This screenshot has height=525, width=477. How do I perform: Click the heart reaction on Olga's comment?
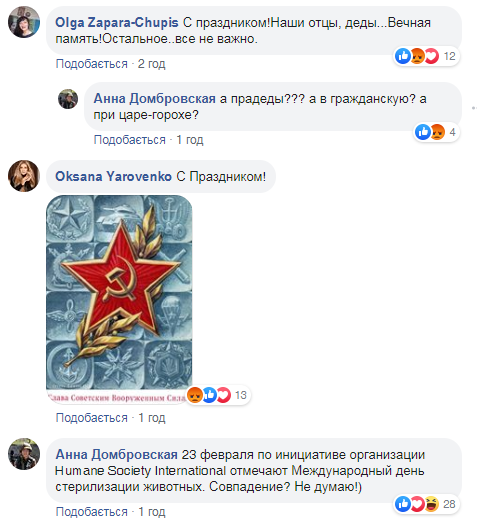pos(431,56)
